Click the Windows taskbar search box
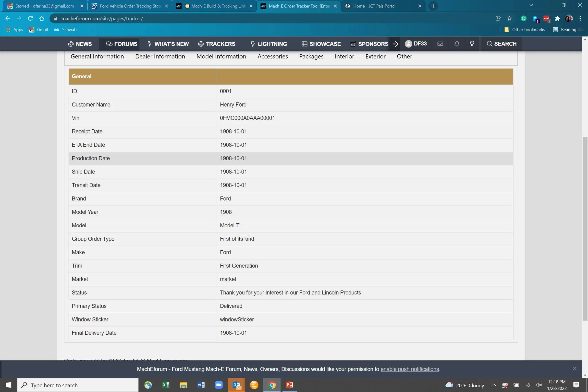Screen dimensions: 588x392 click(x=77, y=385)
